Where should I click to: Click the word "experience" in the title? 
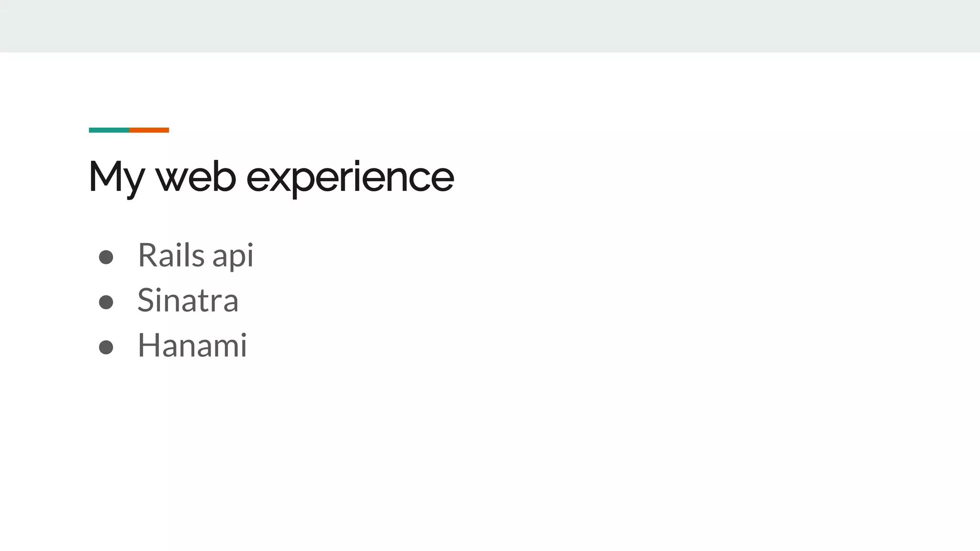tap(350, 179)
